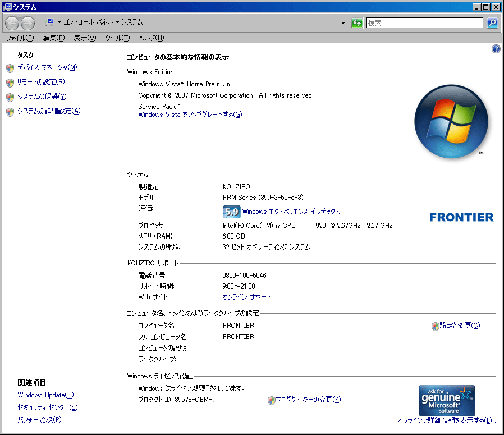Click the shield icon beside リモートの設定

click(10, 83)
